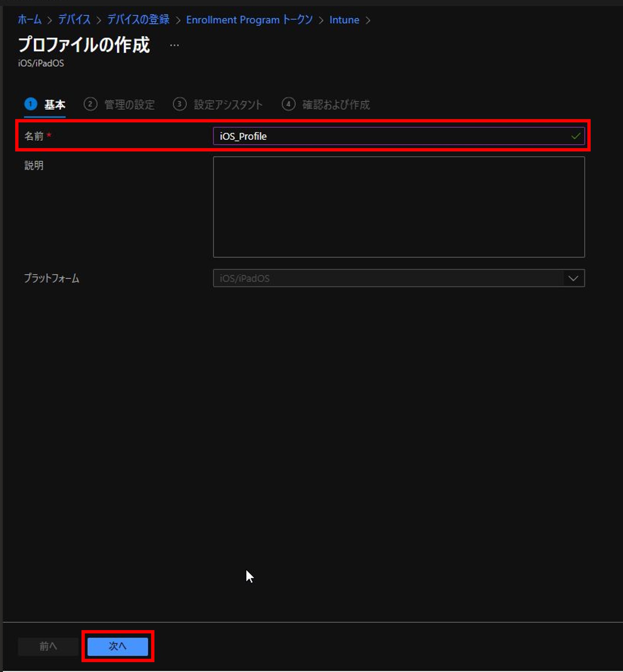The width and height of the screenshot is (623, 672).
Task: Switch to the 管理の設定 step
Action: pos(129,105)
